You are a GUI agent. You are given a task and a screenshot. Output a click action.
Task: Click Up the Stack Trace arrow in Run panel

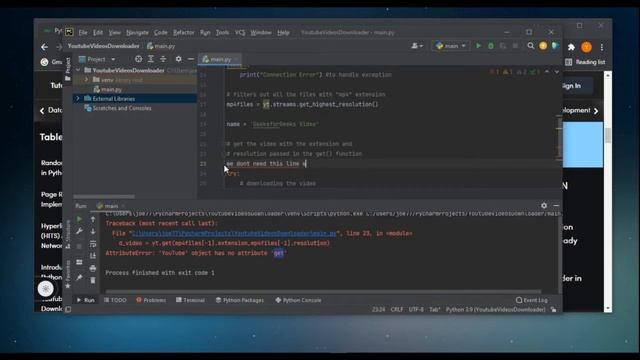pyautogui.click(x=93, y=219)
